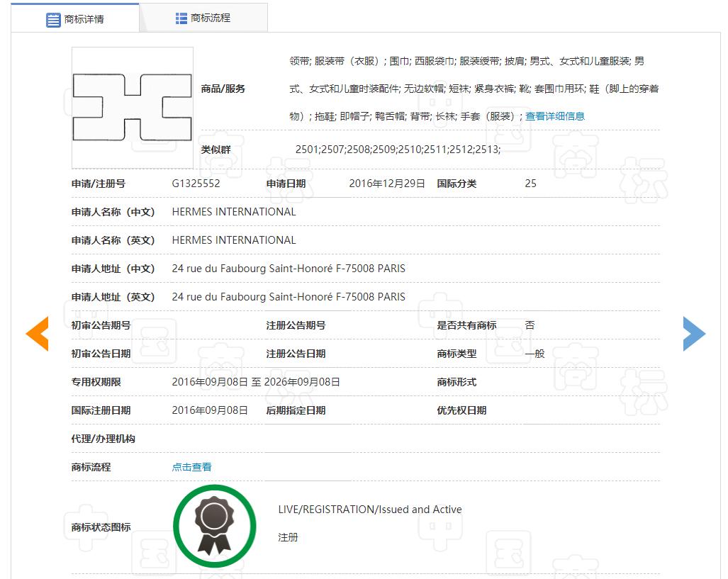
Task: Select the 专用权期限 date range
Action: click(255, 381)
